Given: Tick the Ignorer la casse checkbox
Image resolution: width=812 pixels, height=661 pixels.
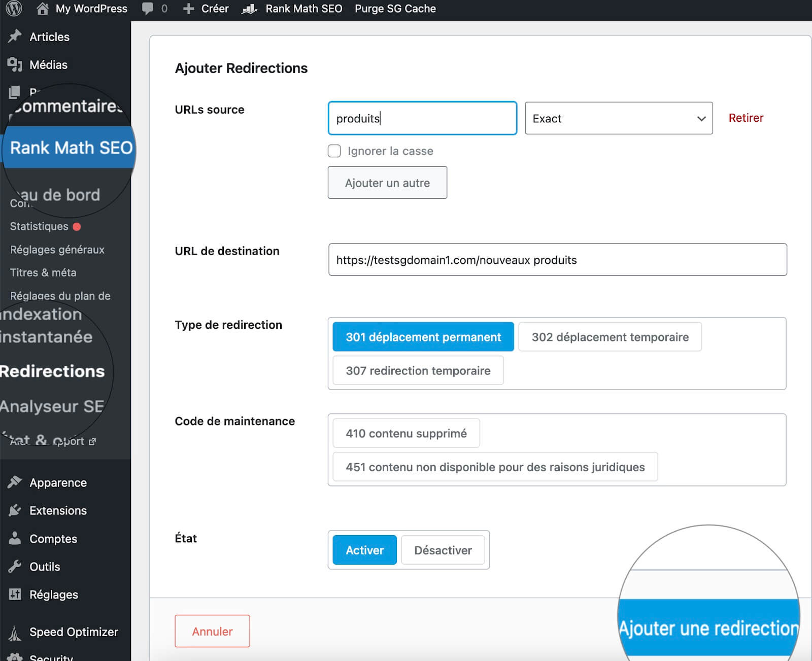Looking at the screenshot, I should tap(334, 151).
